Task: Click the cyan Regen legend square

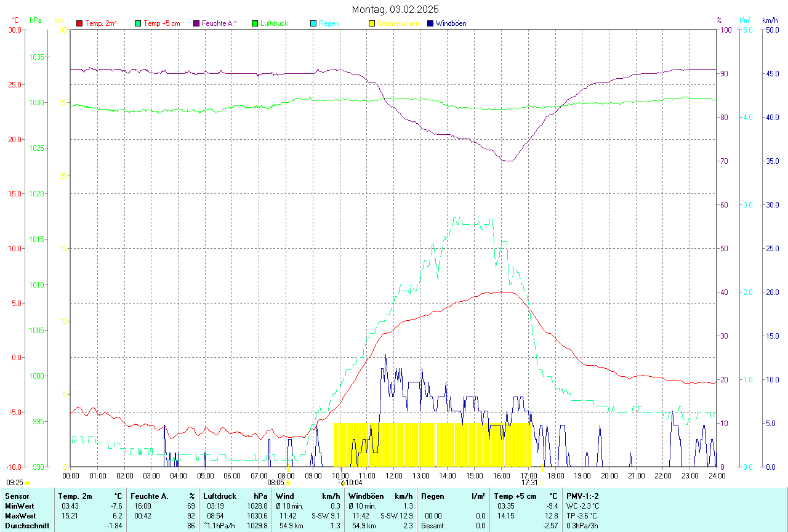Action: [313, 23]
